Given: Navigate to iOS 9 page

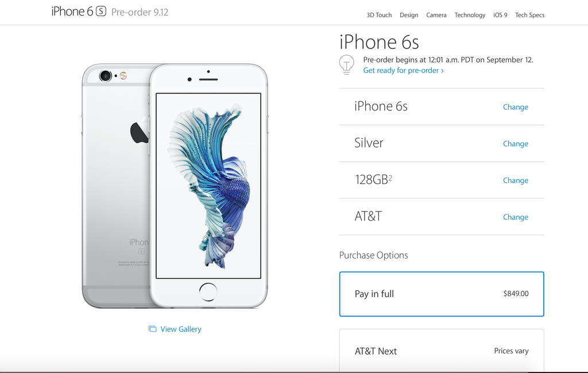Looking at the screenshot, I should coord(500,15).
